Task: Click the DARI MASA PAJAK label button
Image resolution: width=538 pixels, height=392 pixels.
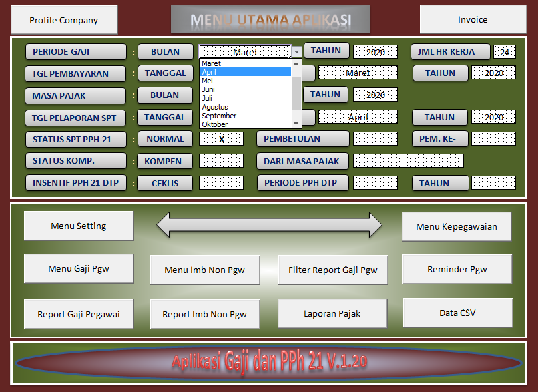Action: click(x=302, y=162)
